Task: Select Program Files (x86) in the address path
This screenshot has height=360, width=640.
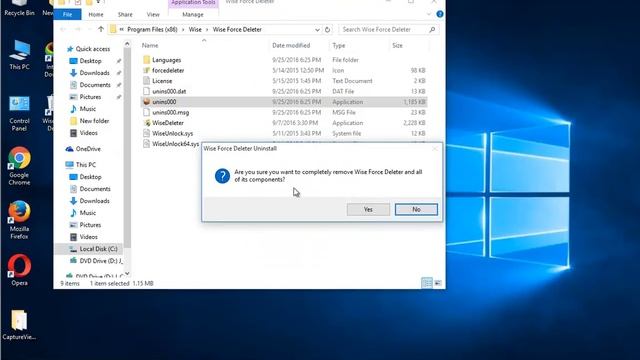Action: [x=152, y=29]
